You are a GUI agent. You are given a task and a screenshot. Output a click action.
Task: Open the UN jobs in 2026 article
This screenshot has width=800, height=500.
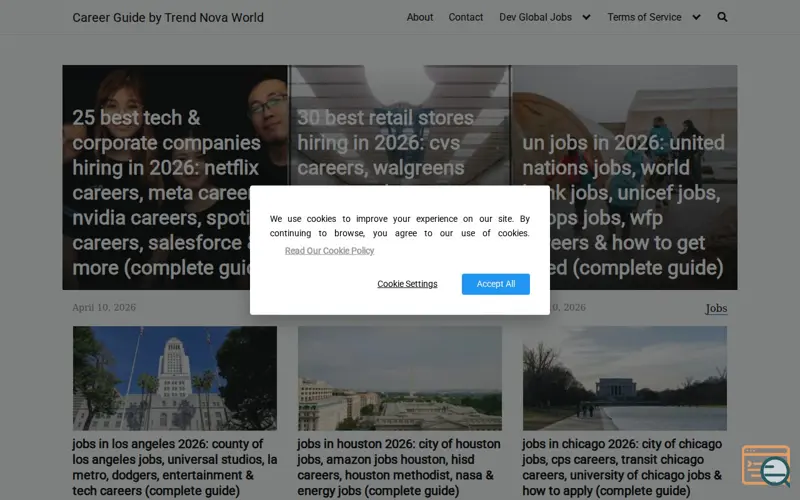623,205
